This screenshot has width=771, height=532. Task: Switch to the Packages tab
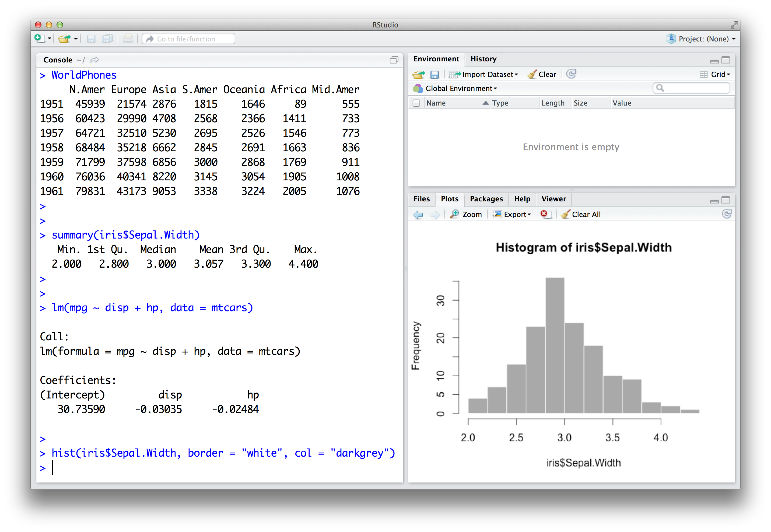pos(486,199)
